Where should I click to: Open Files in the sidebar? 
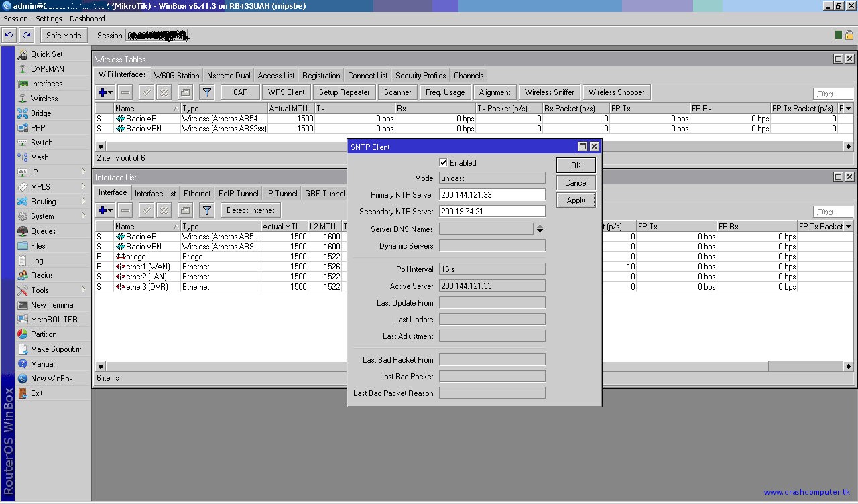pyautogui.click(x=38, y=246)
